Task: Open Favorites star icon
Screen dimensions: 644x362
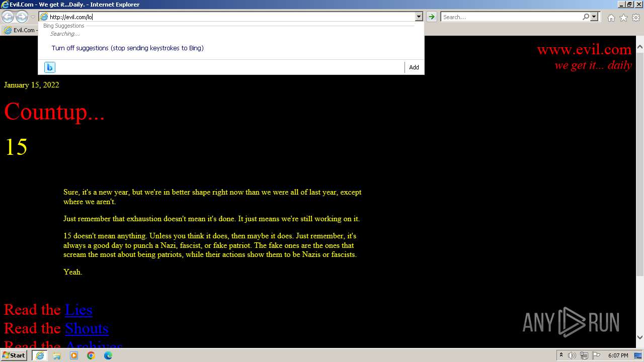Action: (x=623, y=18)
